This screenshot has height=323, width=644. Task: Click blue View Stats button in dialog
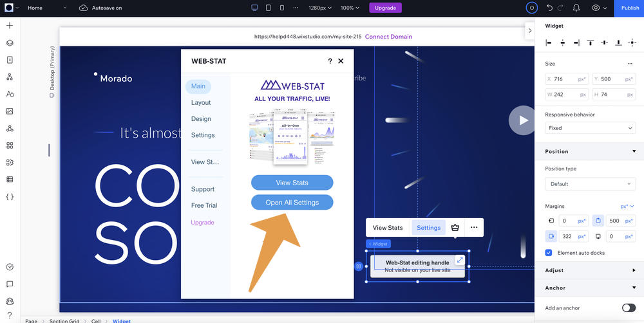point(292,183)
